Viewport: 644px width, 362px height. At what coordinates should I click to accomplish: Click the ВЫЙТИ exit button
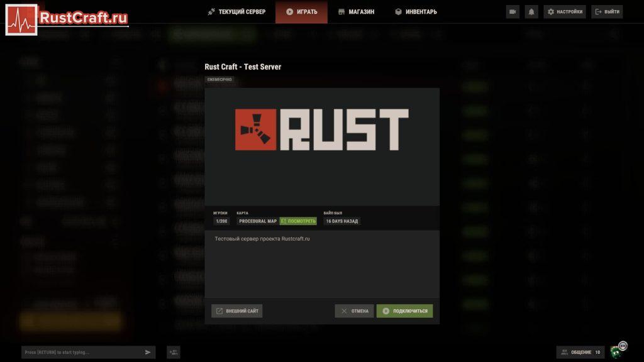pos(607,12)
